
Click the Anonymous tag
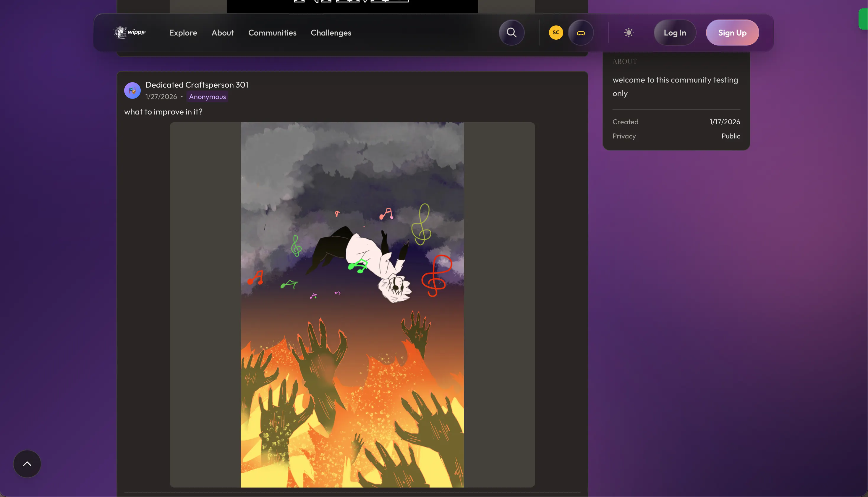[207, 97]
